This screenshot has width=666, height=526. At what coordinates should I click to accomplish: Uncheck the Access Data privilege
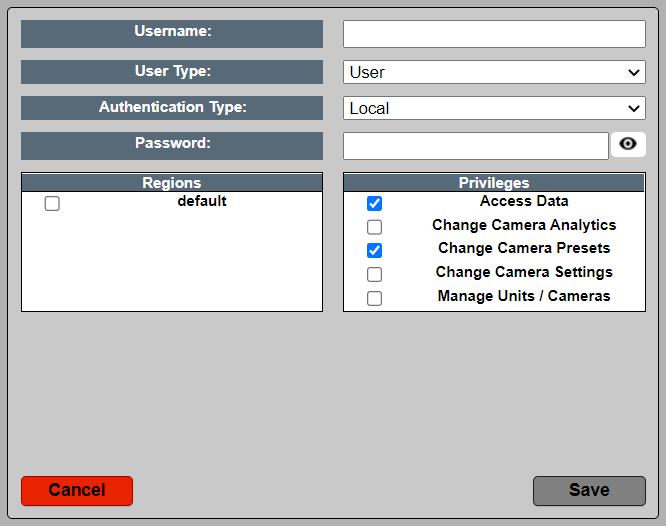pyautogui.click(x=374, y=203)
